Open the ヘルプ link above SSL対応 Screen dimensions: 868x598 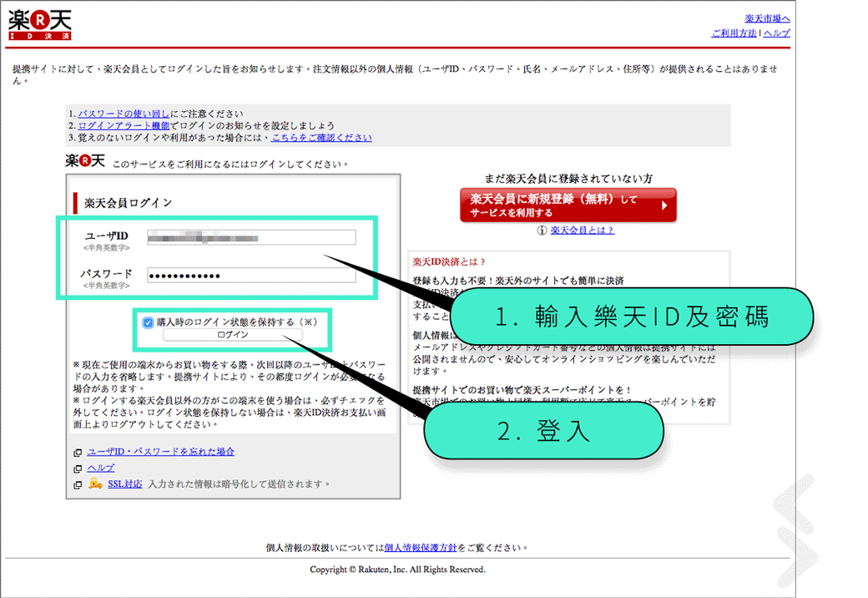(x=101, y=468)
